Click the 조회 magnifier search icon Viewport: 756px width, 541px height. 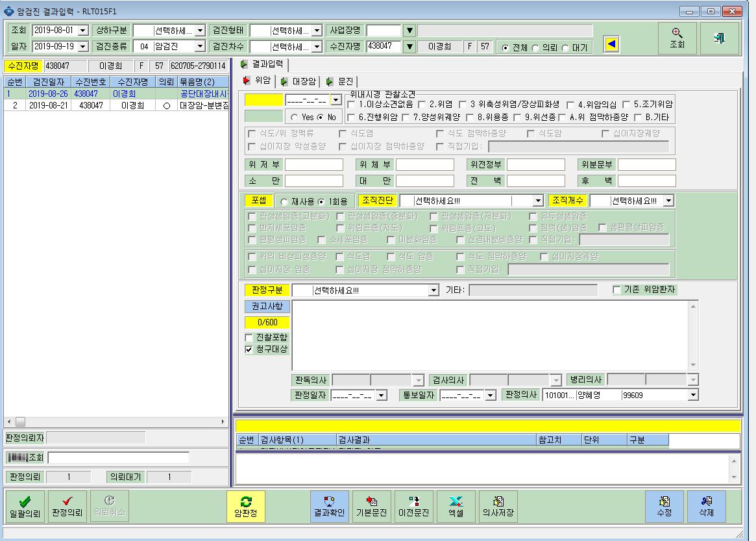click(676, 33)
